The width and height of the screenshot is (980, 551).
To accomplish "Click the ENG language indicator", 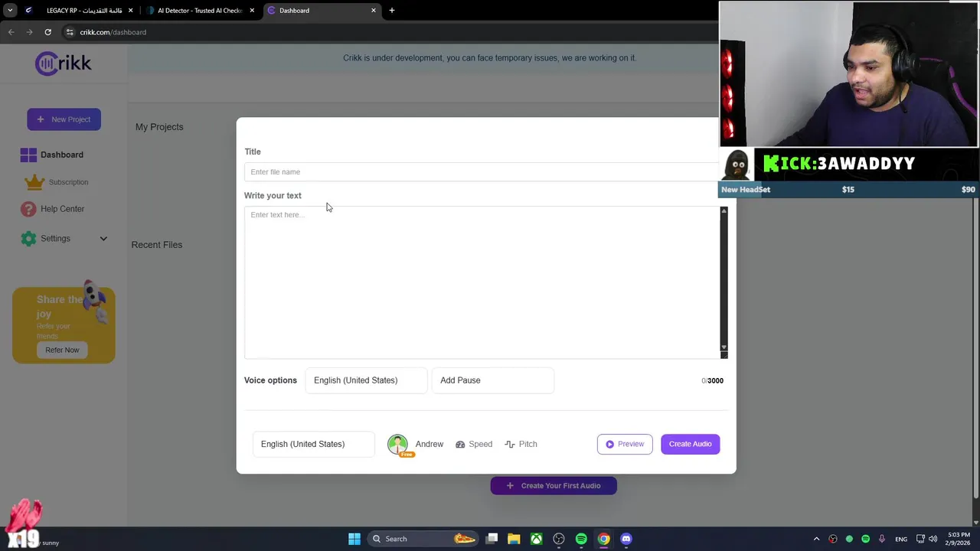I will click(901, 539).
